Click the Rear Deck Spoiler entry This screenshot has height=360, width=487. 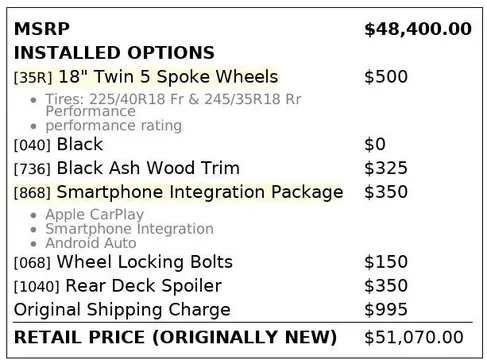pos(144,286)
